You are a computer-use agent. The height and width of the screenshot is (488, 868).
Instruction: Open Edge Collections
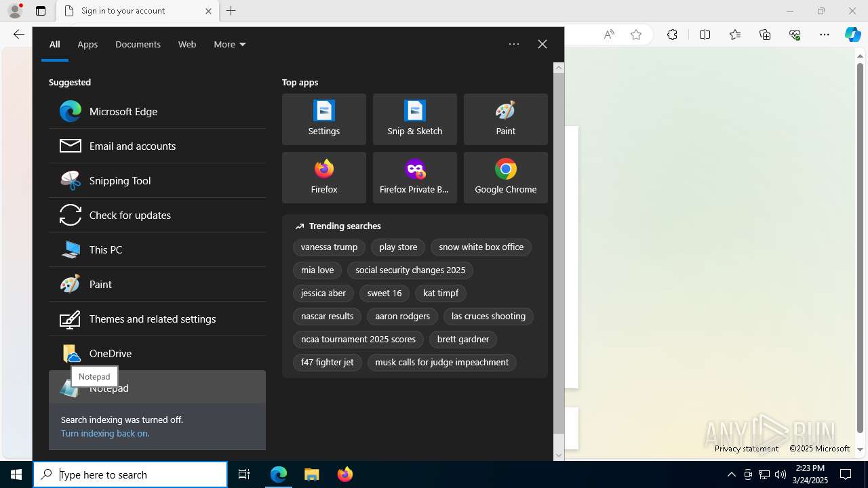(765, 35)
